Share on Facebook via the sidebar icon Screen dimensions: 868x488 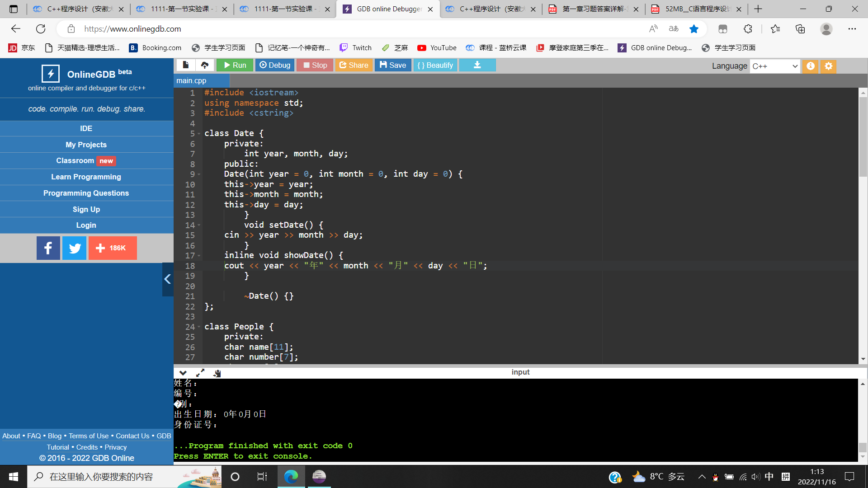tap(48, 248)
